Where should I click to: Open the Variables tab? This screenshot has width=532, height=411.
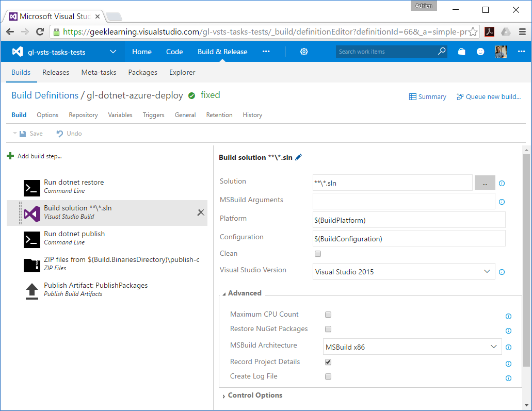[120, 115]
